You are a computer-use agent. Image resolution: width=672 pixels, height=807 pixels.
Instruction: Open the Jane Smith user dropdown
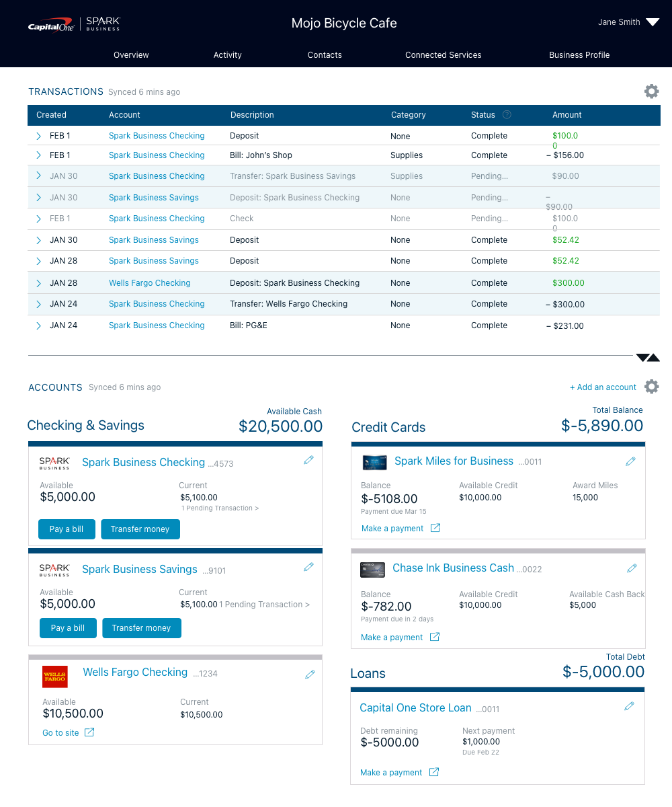(651, 22)
